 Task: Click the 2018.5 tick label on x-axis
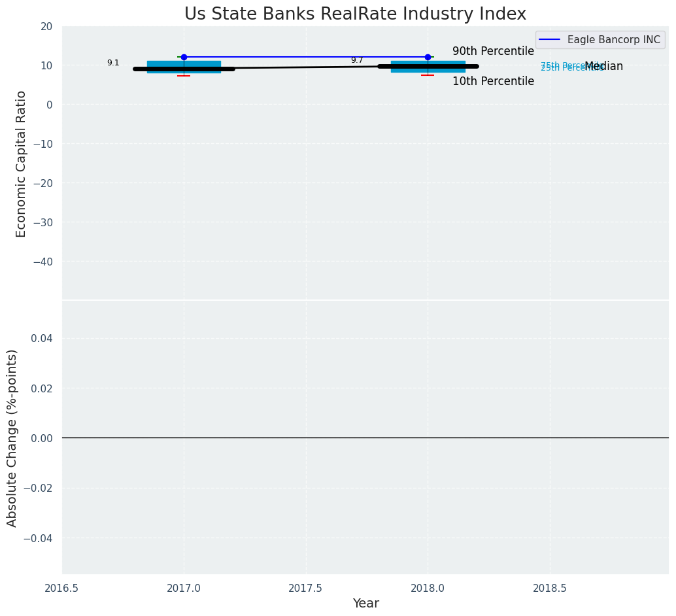pos(550,588)
